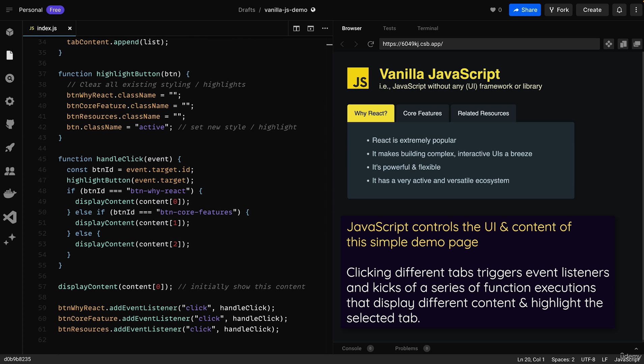This screenshot has height=364, width=644.
Task: Switch to the Terminal tab
Action: pos(428,28)
